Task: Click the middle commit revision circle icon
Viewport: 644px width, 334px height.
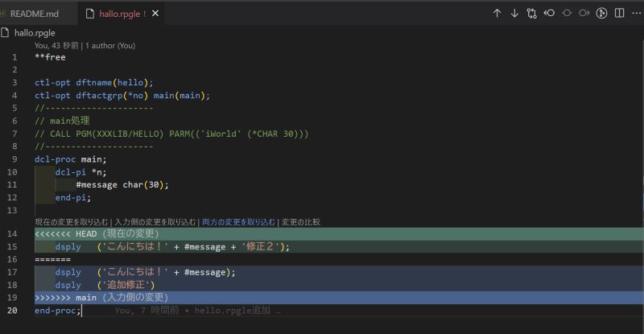Action: pyautogui.click(x=567, y=13)
